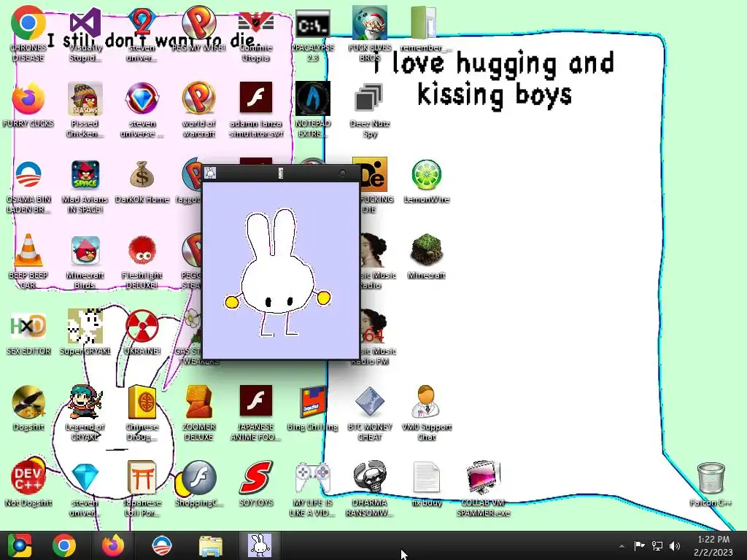Open the Deez Nutz Spy icon
The image size is (747, 560).
[370, 98]
